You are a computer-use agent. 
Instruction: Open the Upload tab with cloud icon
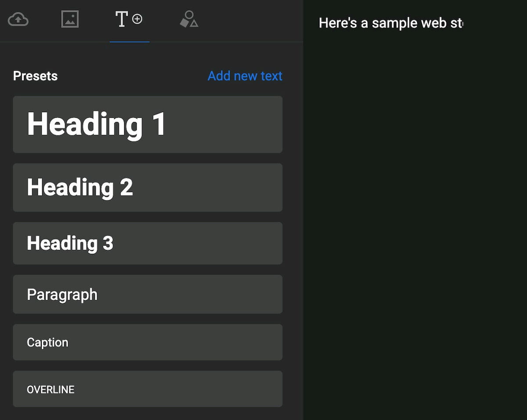coord(18,20)
